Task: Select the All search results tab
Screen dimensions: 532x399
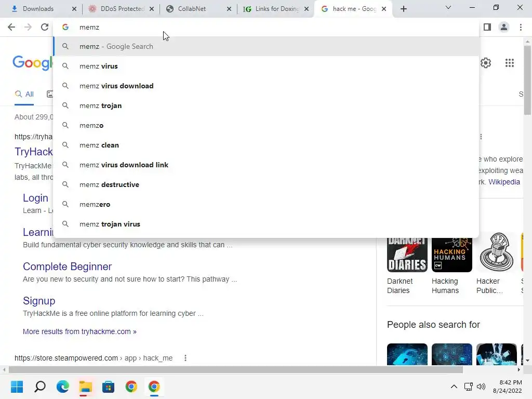Action: (24, 94)
